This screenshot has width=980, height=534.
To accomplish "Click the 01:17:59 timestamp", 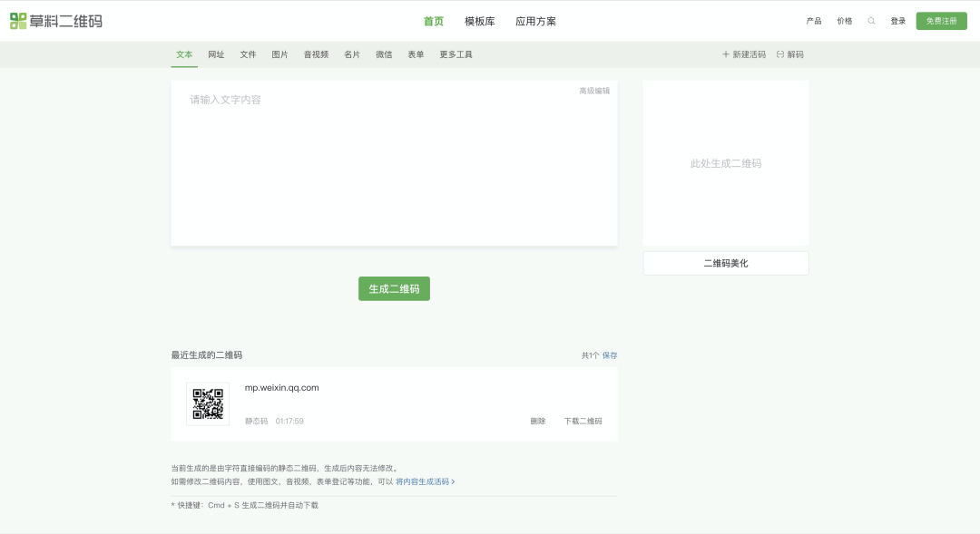I will point(289,421).
